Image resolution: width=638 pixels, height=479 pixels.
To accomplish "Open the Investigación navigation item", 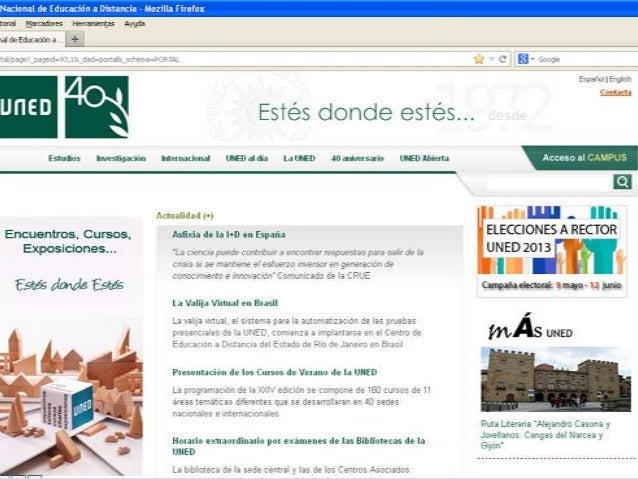I will 121,158.
